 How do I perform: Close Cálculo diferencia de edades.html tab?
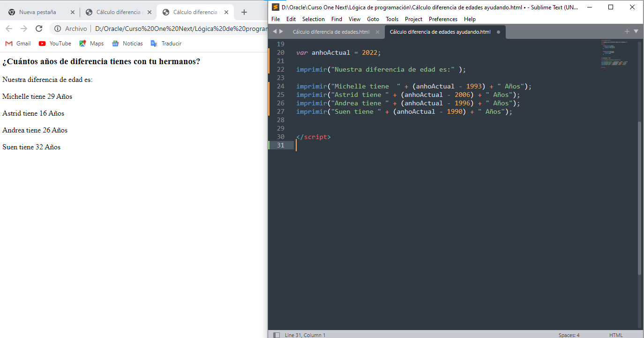click(377, 32)
